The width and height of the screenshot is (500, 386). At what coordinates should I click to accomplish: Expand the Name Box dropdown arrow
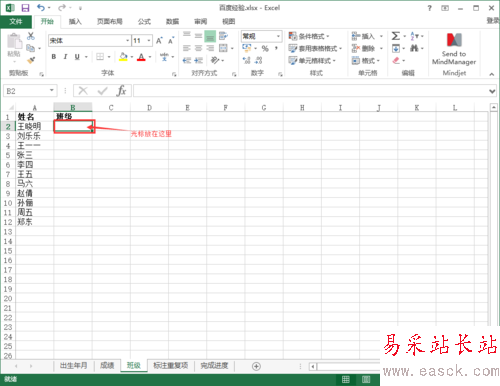[x=52, y=90]
